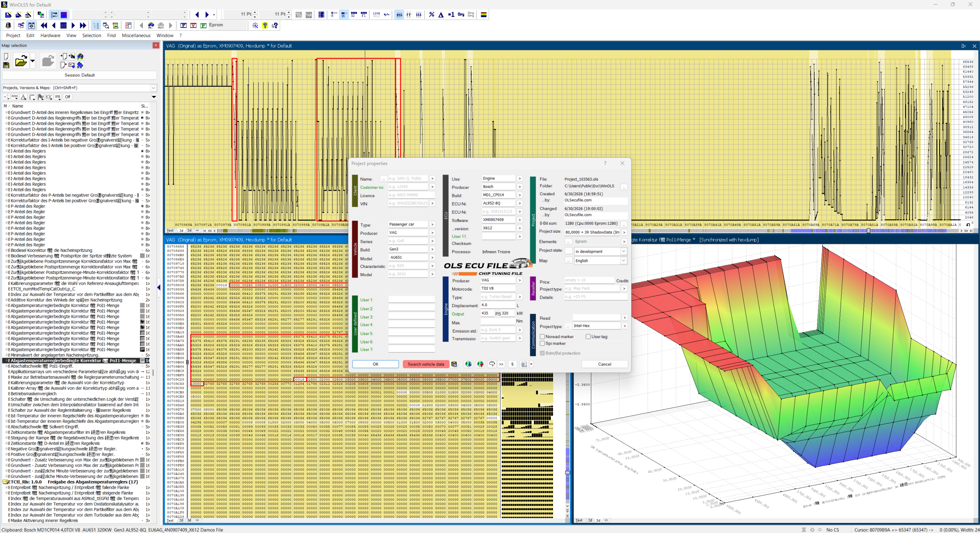Open the Project menu

[13, 36]
